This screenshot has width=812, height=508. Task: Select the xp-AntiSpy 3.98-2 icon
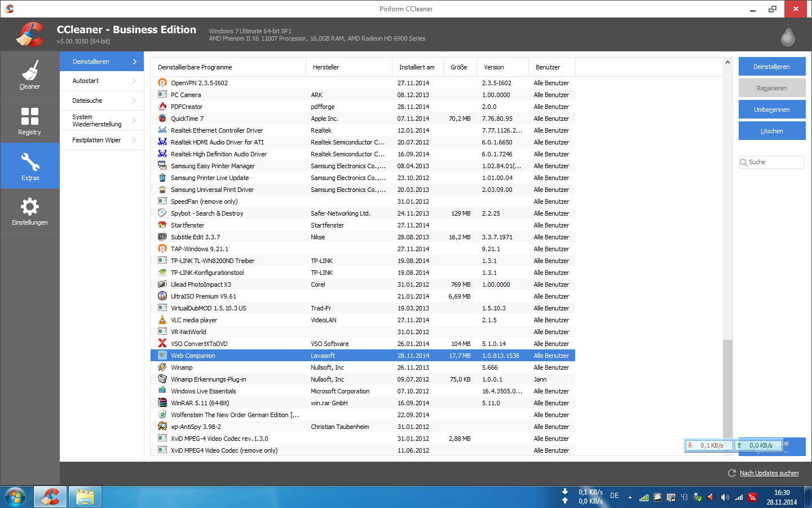(162, 427)
